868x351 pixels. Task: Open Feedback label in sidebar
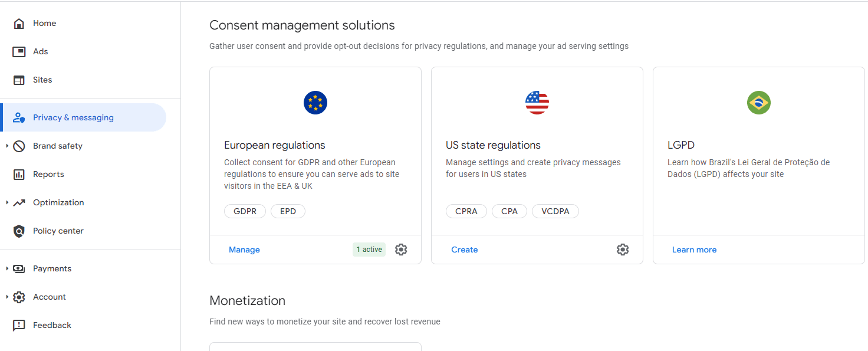pos(52,326)
